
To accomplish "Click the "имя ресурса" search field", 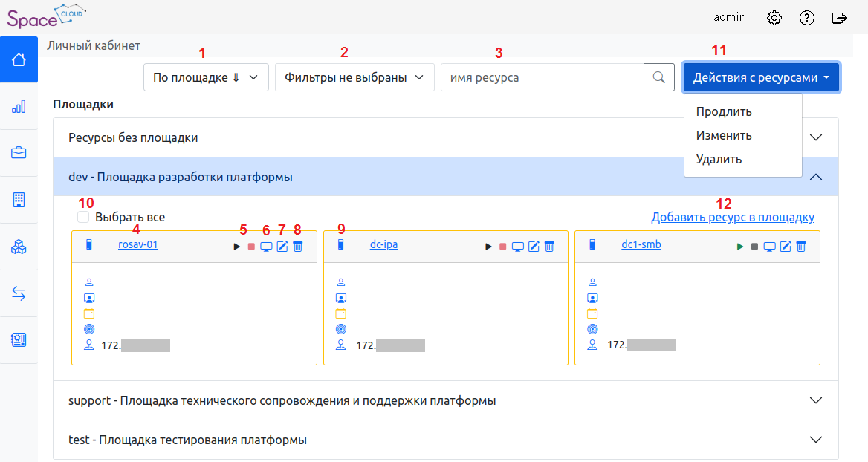I will [542, 77].
